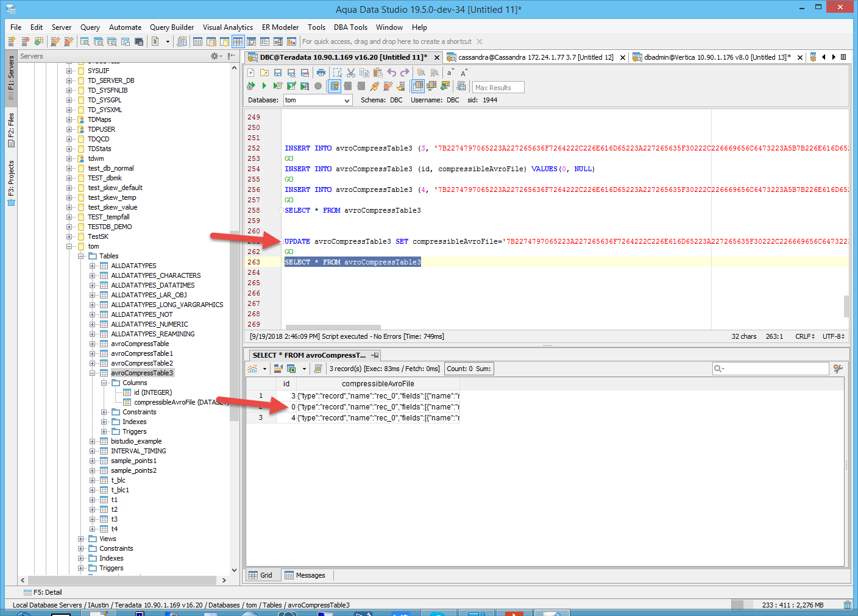This screenshot has height=616, width=858.
Task: Click the Copy icon in editor toolbar
Action: tap(364, 73)
